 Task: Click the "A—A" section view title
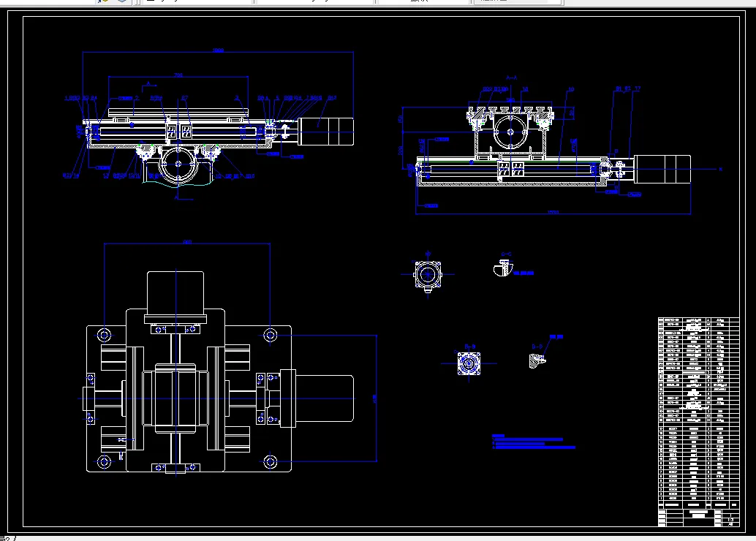(512, 77)
